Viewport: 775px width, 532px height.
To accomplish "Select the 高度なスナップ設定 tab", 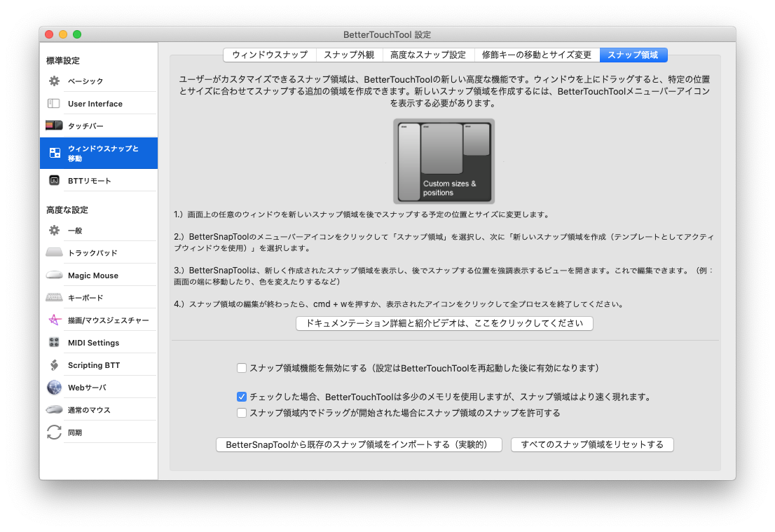I will tap(428, 55).
